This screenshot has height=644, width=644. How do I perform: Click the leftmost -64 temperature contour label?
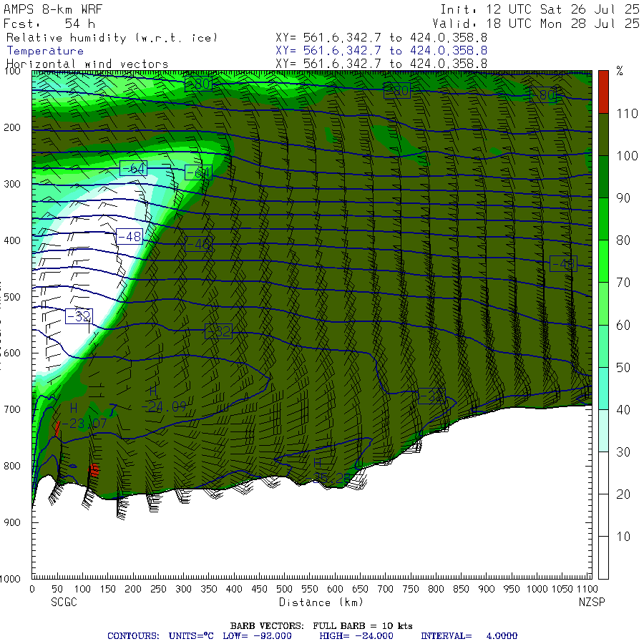tap(134, 168)
